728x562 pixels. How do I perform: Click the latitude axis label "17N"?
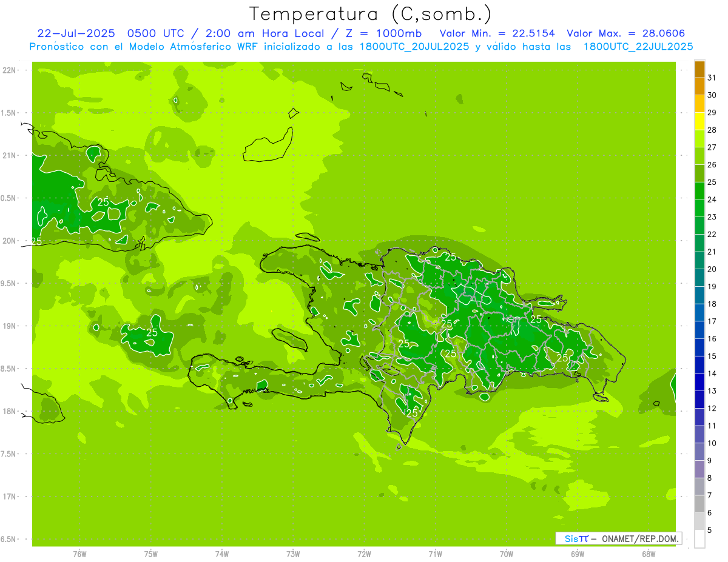10,497
